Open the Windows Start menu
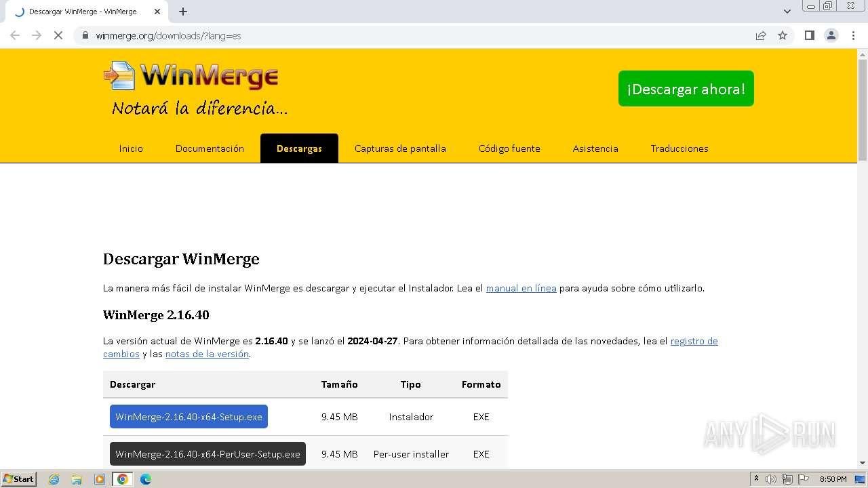The height and width of the screenshot is (488, 868). click(18, 479)
